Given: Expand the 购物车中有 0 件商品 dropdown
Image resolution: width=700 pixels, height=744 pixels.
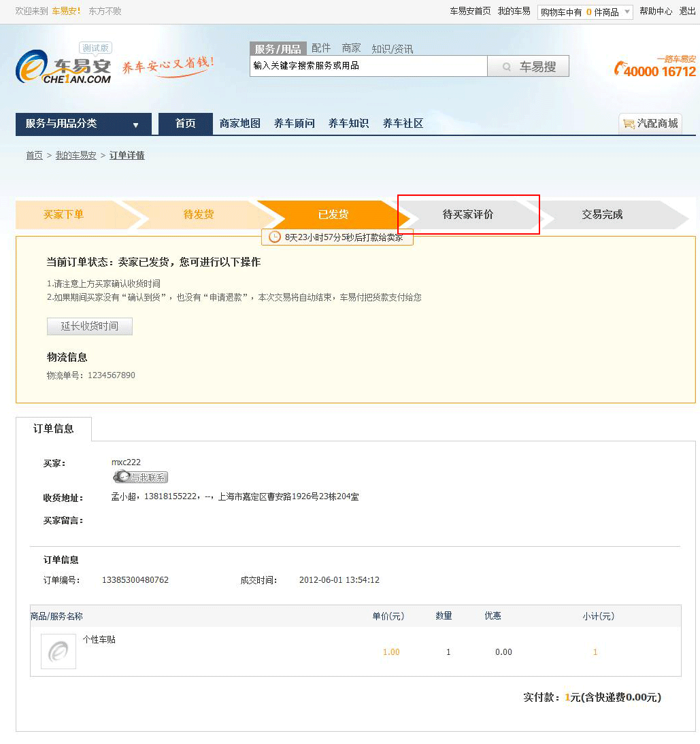Looking at the screenshot, I should coord(584,12).
